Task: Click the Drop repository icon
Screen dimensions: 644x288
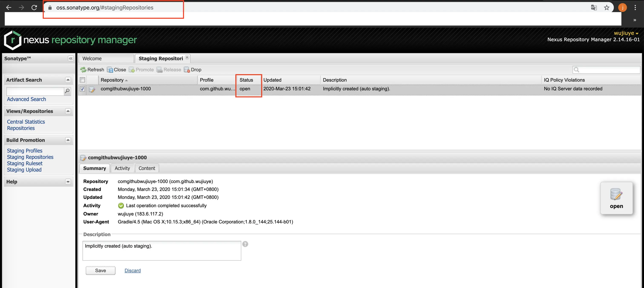Action: click(x=187, y=70)
